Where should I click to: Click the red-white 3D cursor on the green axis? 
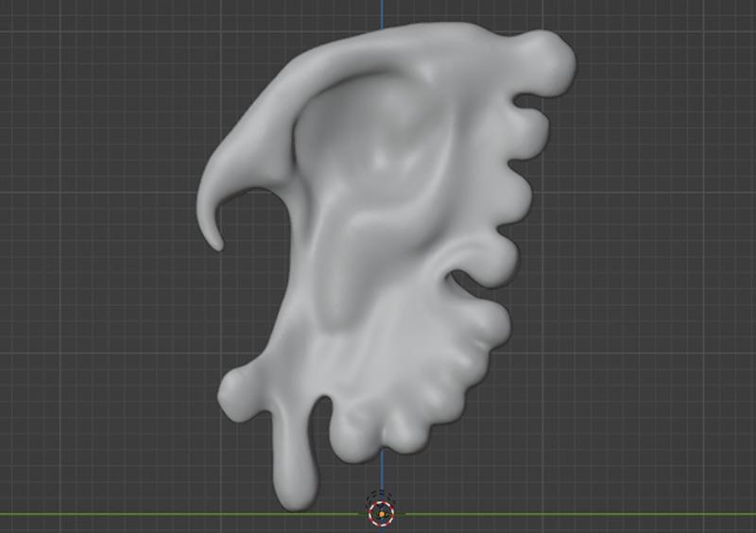coord(382,514)
